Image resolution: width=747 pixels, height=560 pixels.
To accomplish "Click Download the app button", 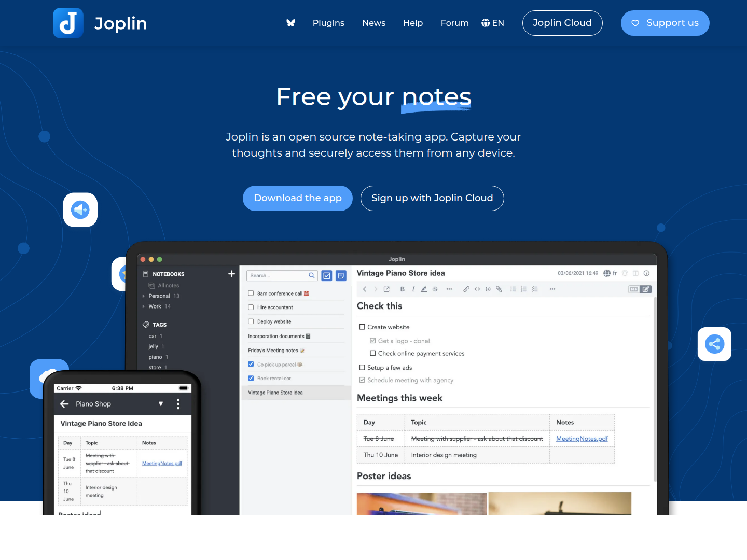I will pyautogui.click(x=298, y=198).
